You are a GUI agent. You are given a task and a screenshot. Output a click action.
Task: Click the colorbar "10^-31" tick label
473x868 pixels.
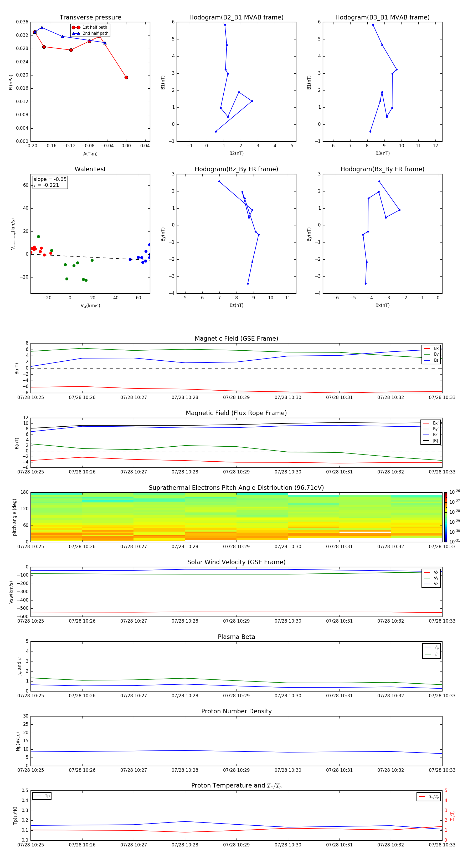tap(455, 542)
